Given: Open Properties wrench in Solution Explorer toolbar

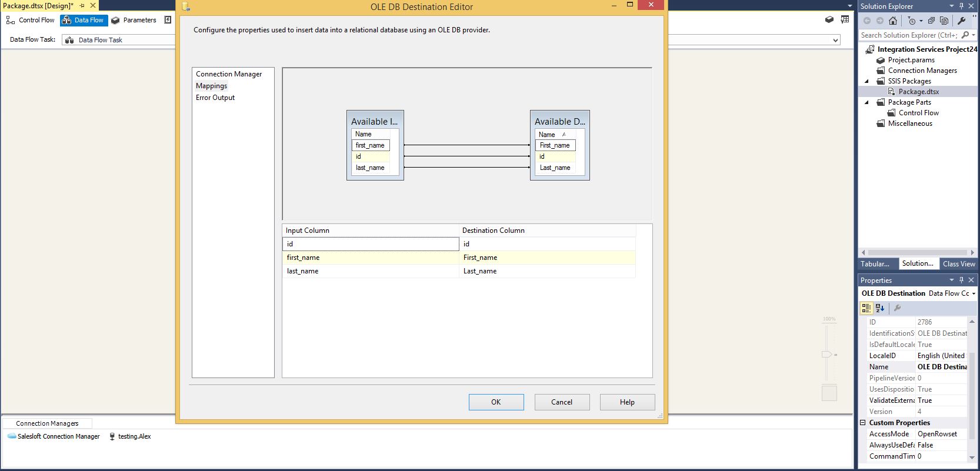Looking at the screenshot, I should tap(962, 21).
